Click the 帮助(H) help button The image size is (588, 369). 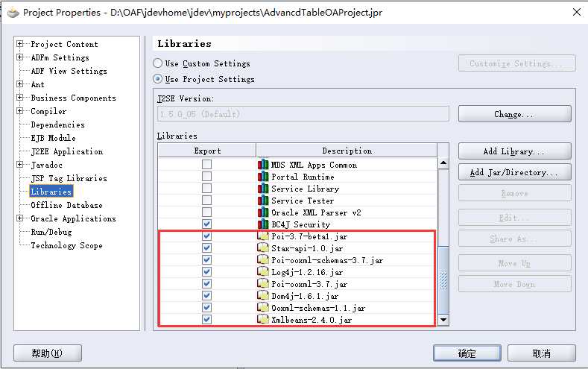[x=48, y=353]
